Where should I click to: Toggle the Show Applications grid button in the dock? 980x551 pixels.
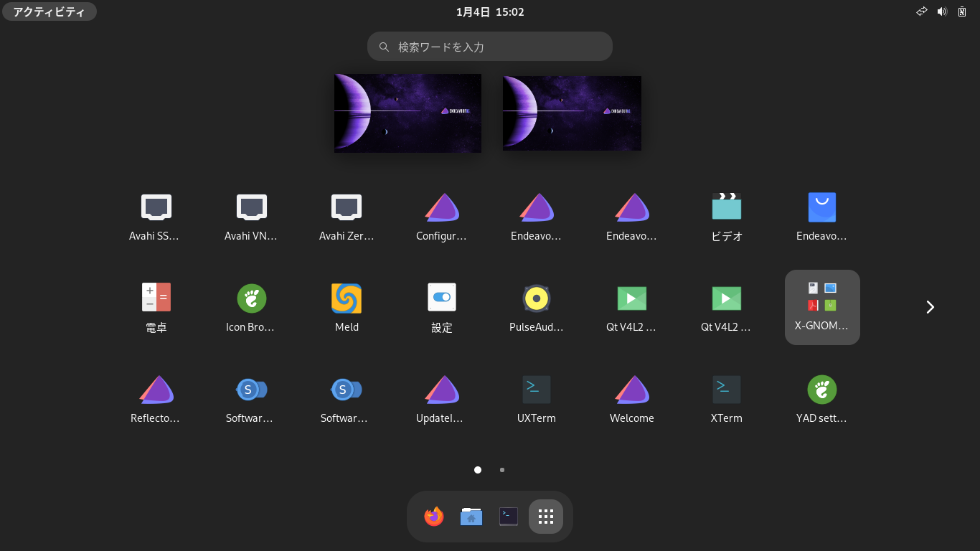click(x=546, y=517)
